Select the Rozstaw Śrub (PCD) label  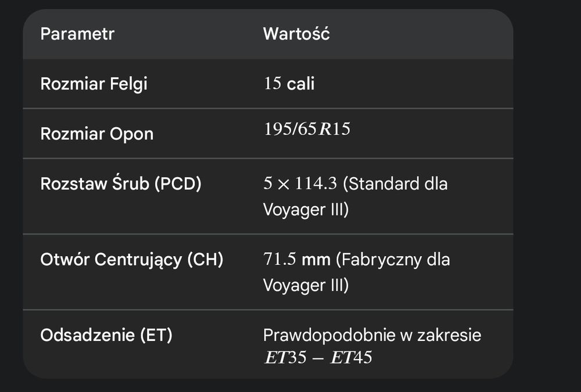120,184
